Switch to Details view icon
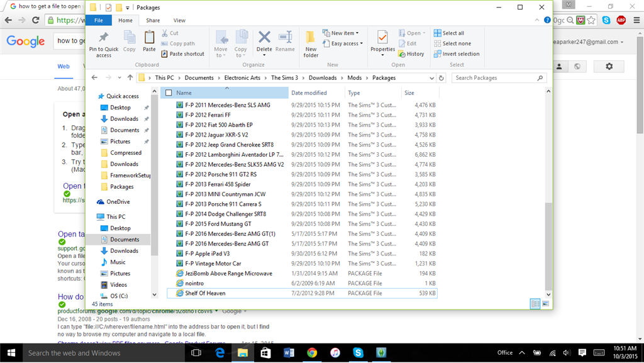 coord(535,303)
